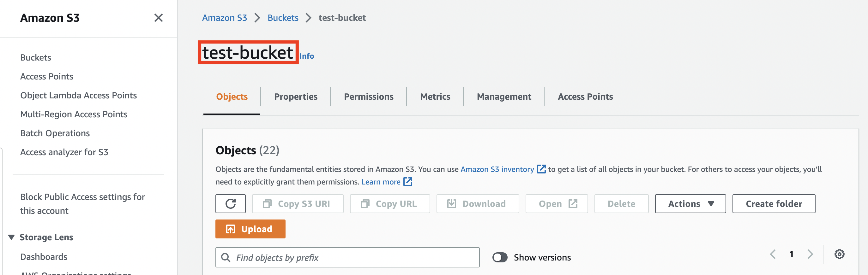Open the Management tab

[x=504, y=97]
